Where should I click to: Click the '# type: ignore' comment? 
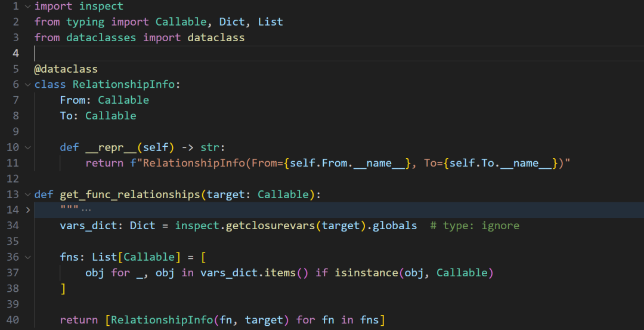(475, 226)
